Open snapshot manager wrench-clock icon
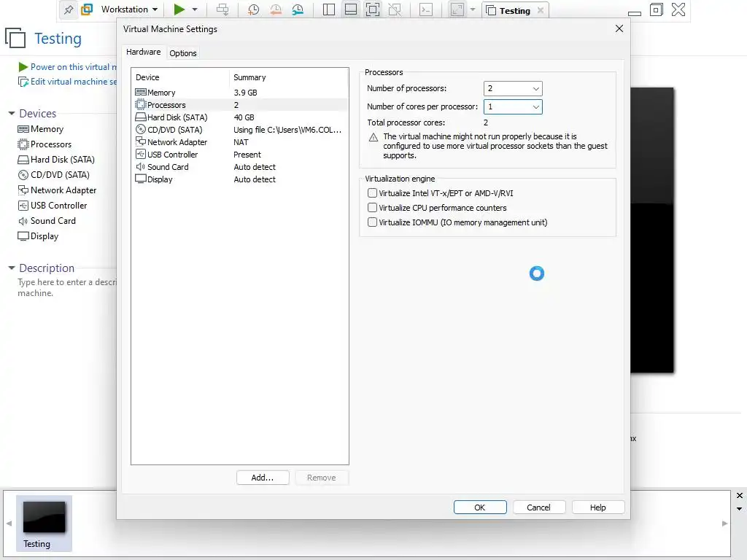The image size is (747, 560). [298, 9]
